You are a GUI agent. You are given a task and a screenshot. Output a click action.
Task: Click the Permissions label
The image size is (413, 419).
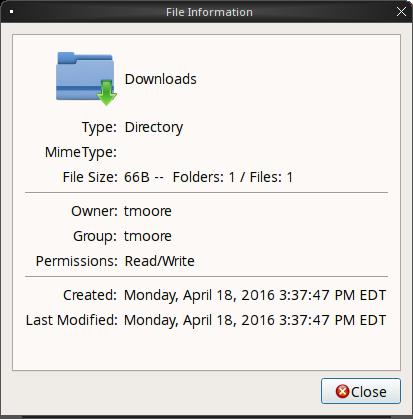coord(77,261)
